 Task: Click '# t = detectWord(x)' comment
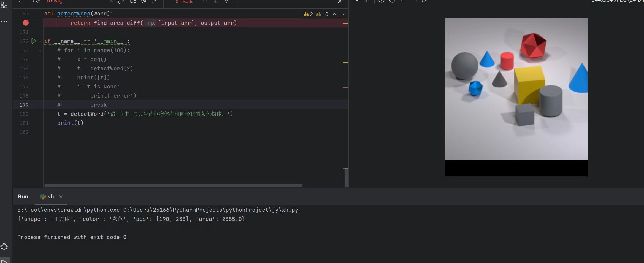click(95, 68)
